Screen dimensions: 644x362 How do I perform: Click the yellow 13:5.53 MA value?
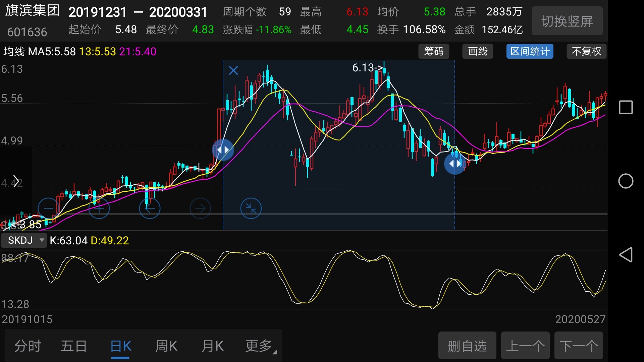pyautogui.click(x=98, y=52)
